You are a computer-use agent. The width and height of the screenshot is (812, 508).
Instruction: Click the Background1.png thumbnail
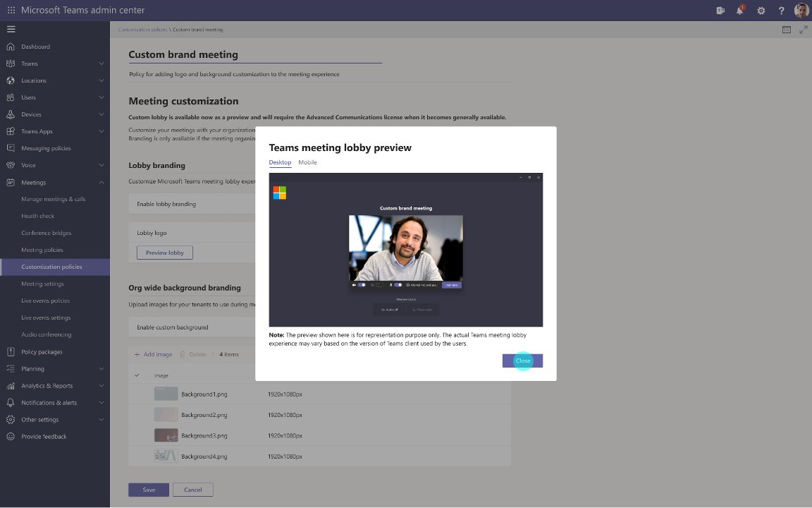pyautogui.click(x=166, y=394)
